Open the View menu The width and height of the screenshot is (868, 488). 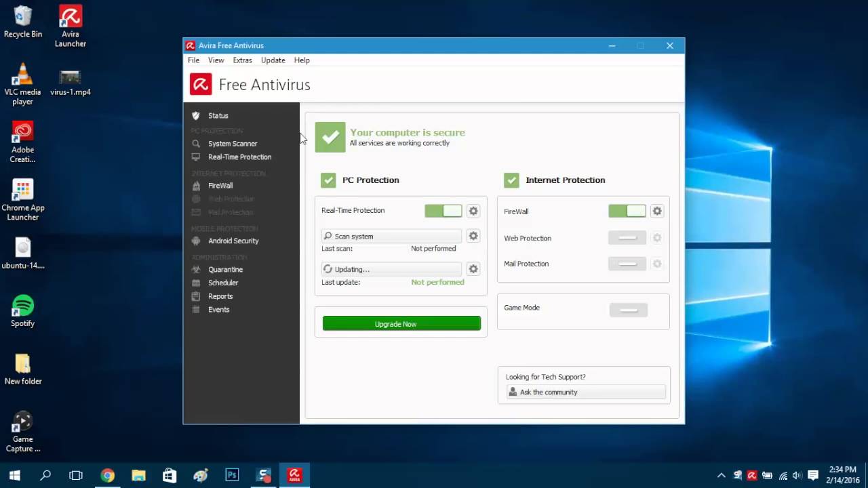pos(216,60)
